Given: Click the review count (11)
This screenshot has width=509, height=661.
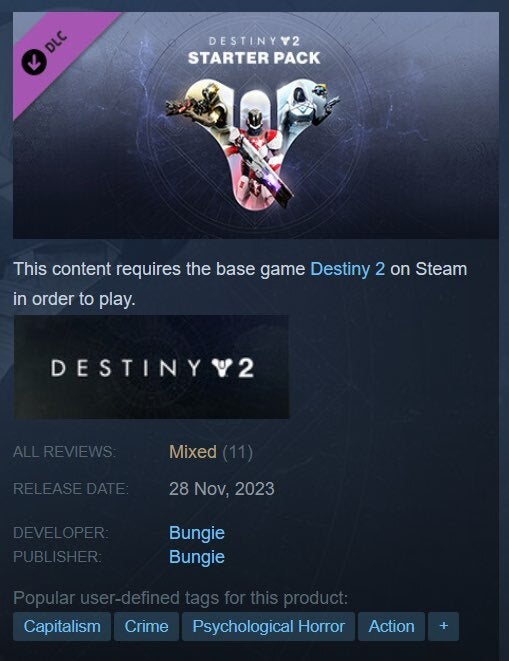Looking at the screenshot, I should tap(237, 452).
